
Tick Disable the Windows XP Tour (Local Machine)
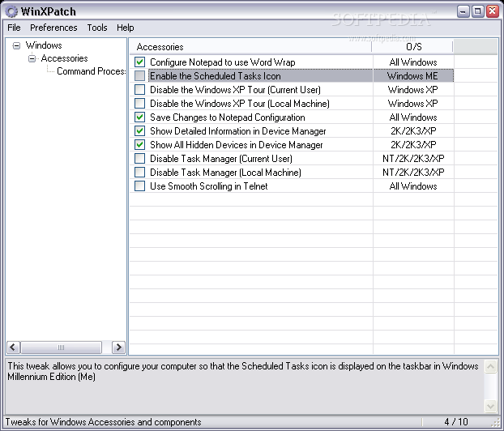coord(140,104)
